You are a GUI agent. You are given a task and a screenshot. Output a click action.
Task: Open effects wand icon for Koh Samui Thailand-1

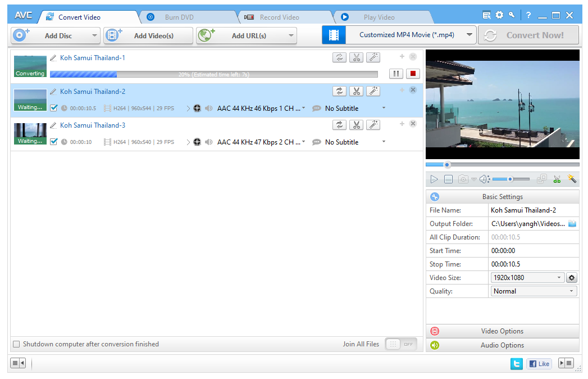coord(373,57)
